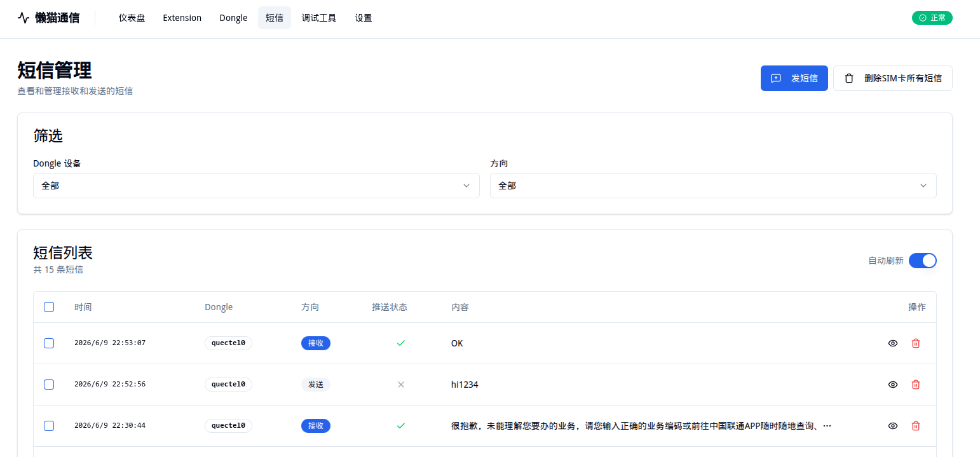
Task: Click the 正常 status badge
Action: pos(932,18)
